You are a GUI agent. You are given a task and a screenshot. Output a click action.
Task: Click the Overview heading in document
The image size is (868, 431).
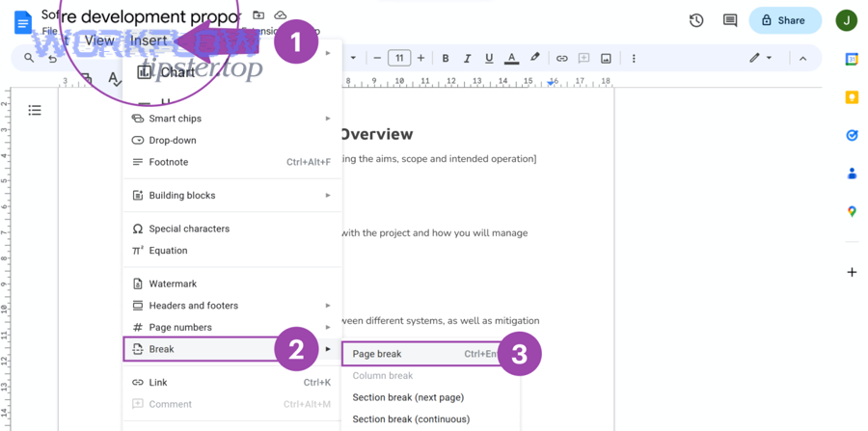[376, 134]
